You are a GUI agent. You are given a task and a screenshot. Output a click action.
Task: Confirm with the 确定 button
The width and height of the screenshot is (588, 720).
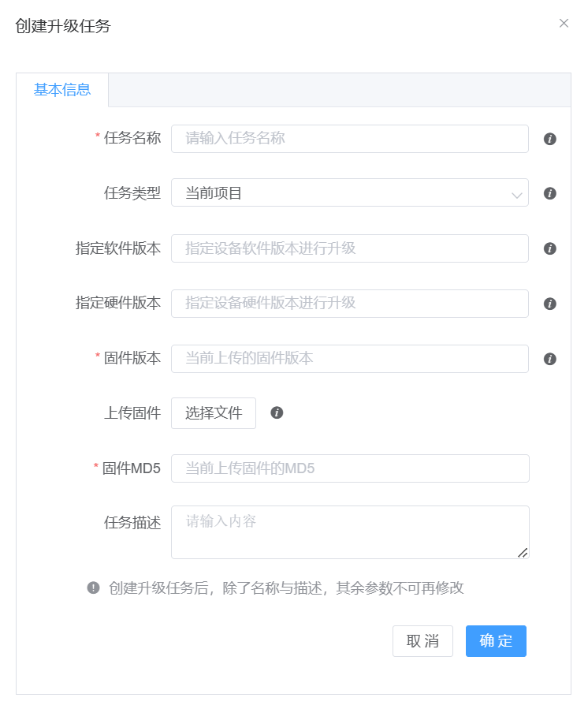496,641
